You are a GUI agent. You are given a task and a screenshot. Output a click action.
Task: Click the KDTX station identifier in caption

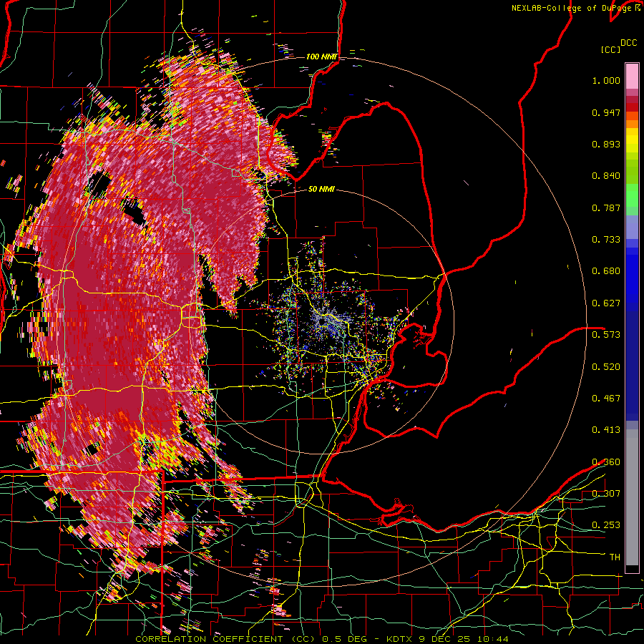pyautogui.click(x=401, y=639)
